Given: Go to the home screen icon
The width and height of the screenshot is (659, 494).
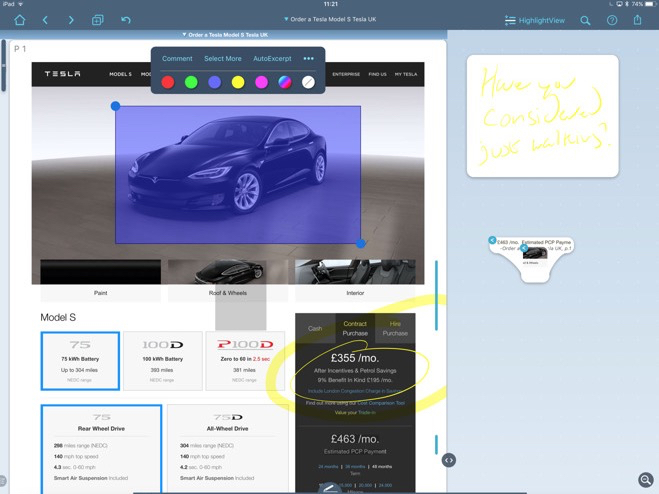Looking at the screenshot, I should [x=19, y=20].
